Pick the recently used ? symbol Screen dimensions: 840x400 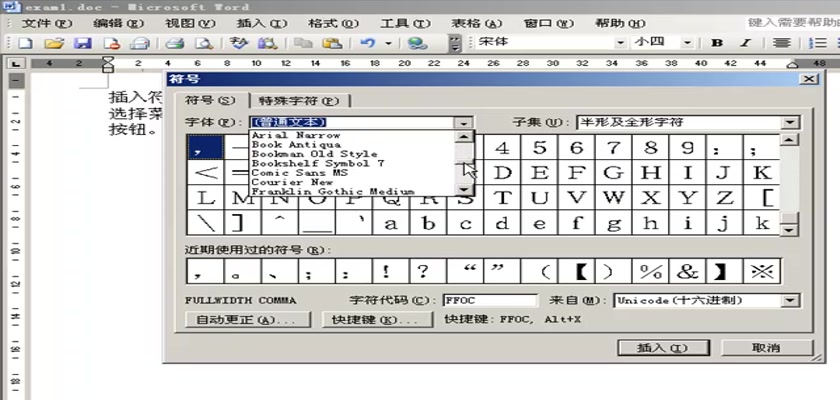pos(428,271)
